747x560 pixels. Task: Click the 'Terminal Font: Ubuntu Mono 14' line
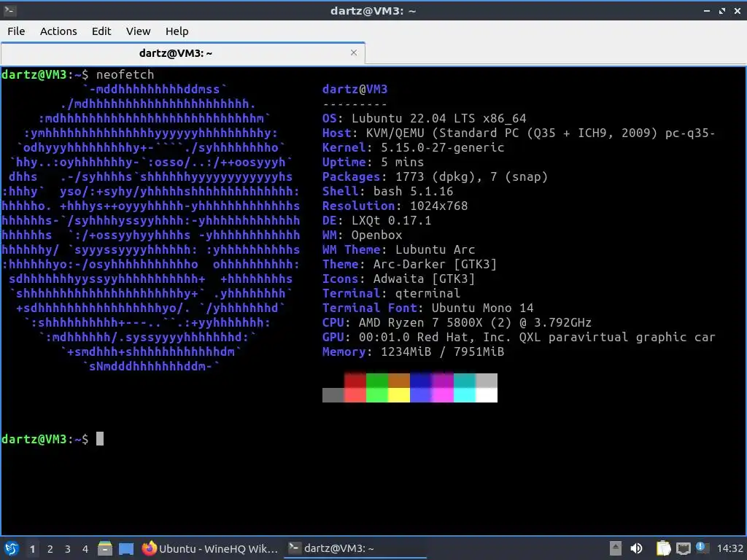point(427,308)
